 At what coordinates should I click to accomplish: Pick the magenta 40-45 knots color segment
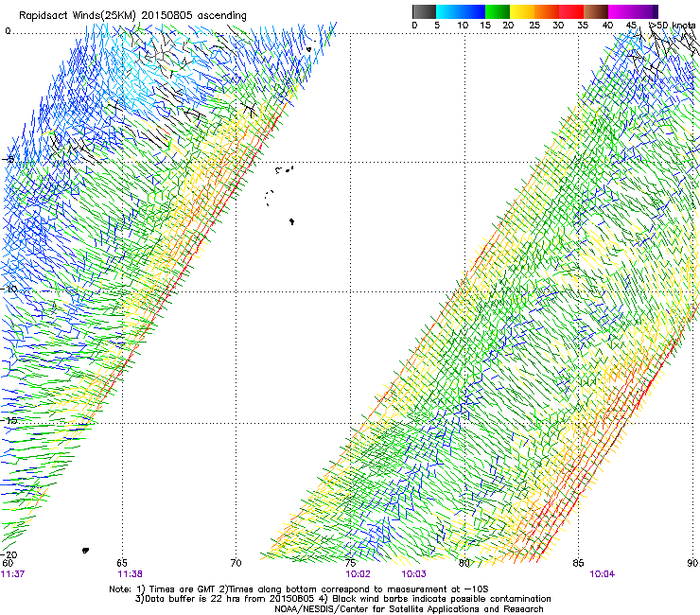(621, 11)
